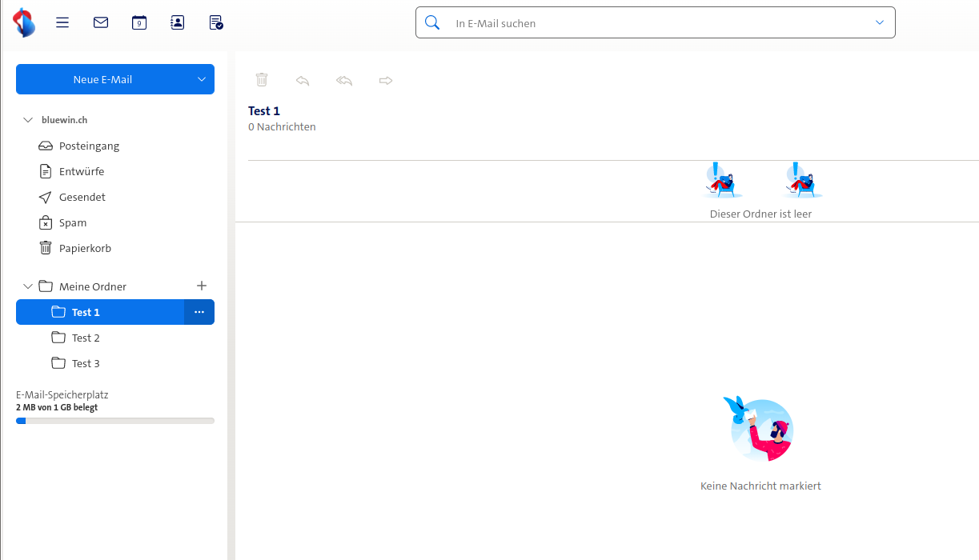The height and width of the screenshot is (560, 979).
Task: Open the tasks checklist icon
Action: pos(216,22)
